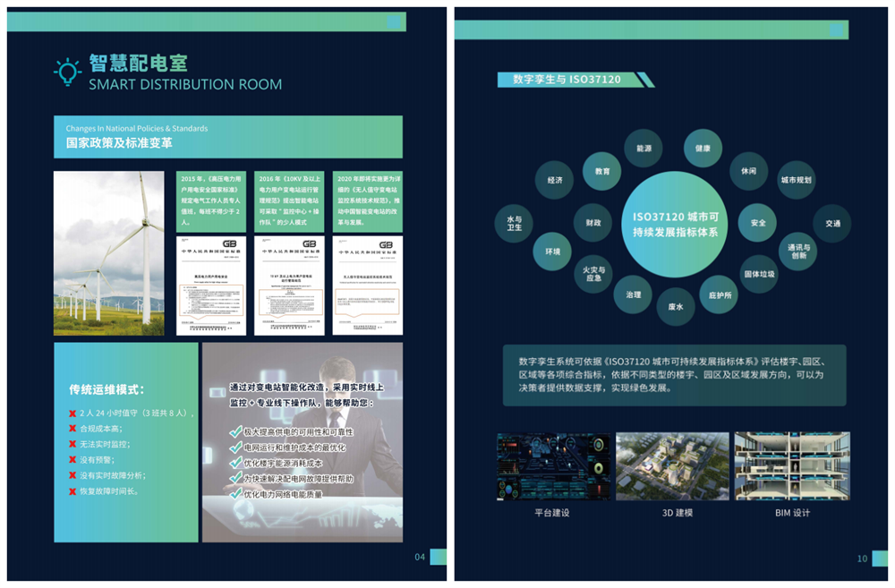Select the 交通 circle bubble
This screenshot has width=895, height=588.
[x=831, y=223]
